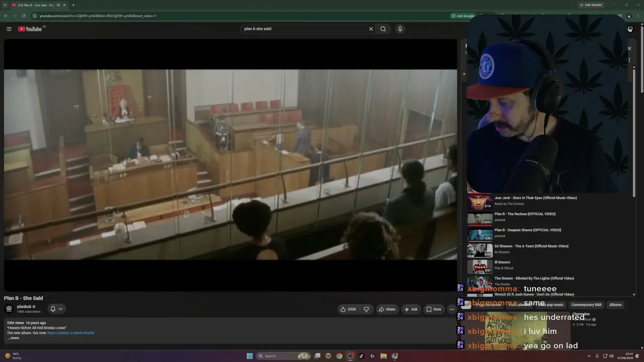Select the Contemporary R&B filter chip
644x362 pixels.
[x=586, y=305]
